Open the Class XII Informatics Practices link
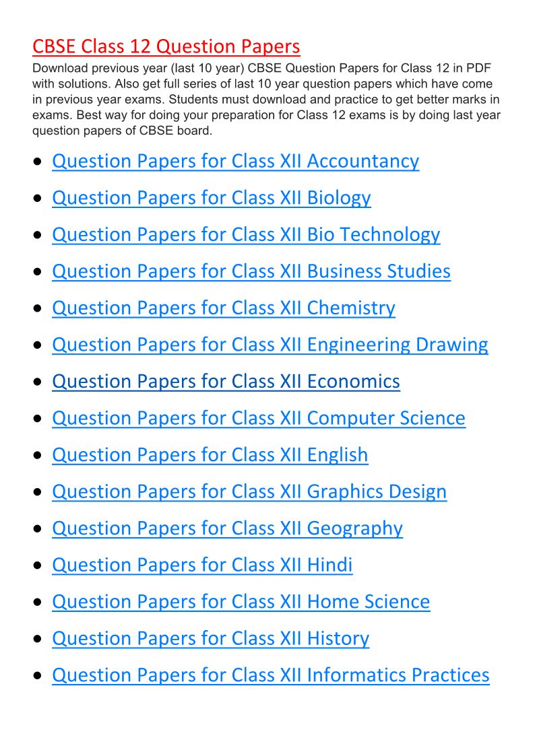Viewport: 535px width, 756px height. point(270,675)
